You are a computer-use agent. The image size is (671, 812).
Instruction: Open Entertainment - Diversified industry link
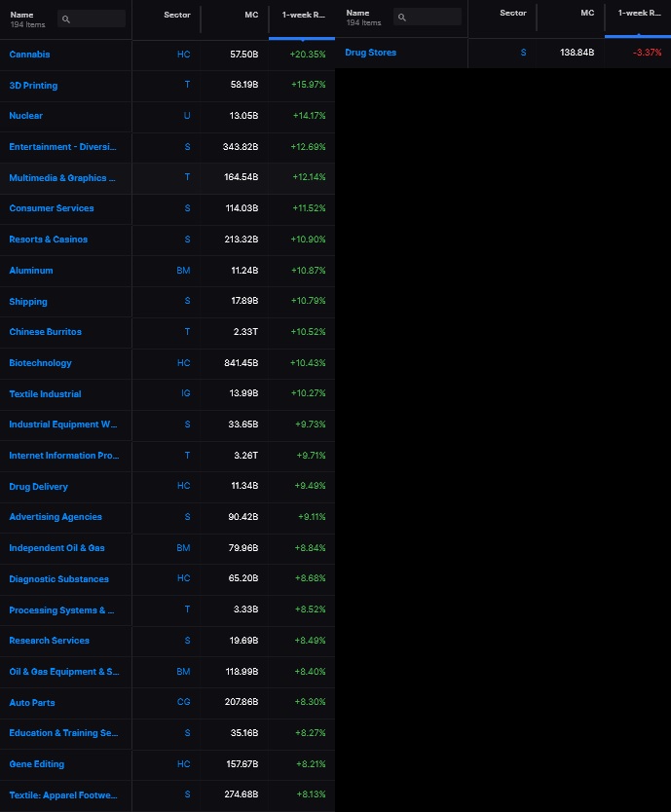click(62, 147)
